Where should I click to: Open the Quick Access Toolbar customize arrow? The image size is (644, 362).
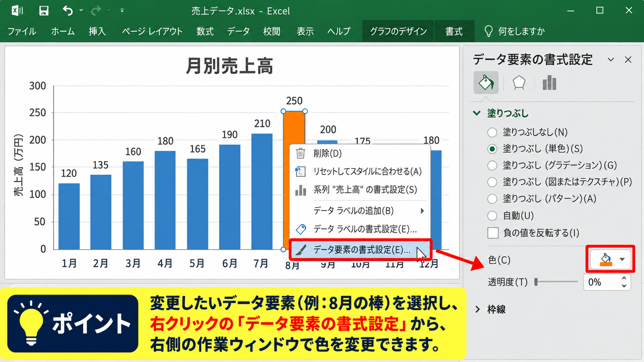pyautogui.click(x=122, y=11)
